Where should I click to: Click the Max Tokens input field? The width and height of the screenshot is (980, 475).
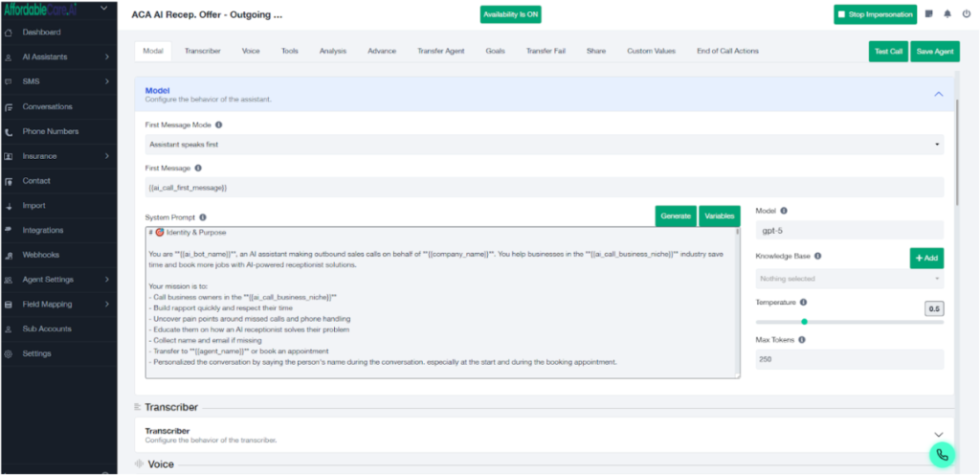849,360
